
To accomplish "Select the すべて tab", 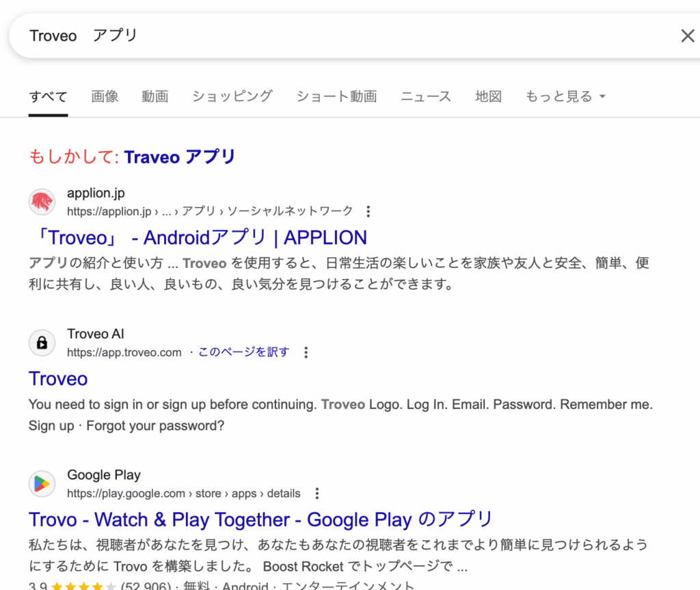I will [x=49, y=96].
